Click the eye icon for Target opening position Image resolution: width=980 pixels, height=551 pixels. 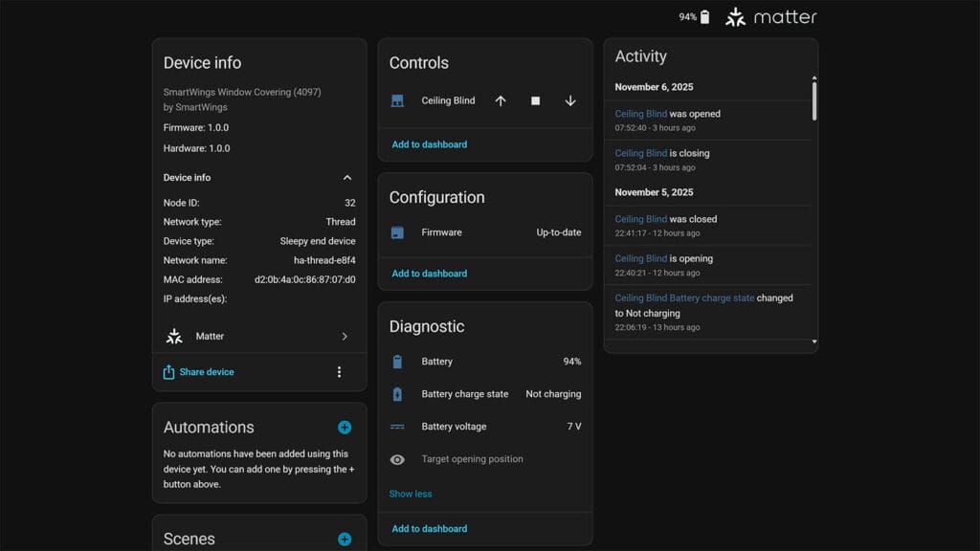[397, 459]
